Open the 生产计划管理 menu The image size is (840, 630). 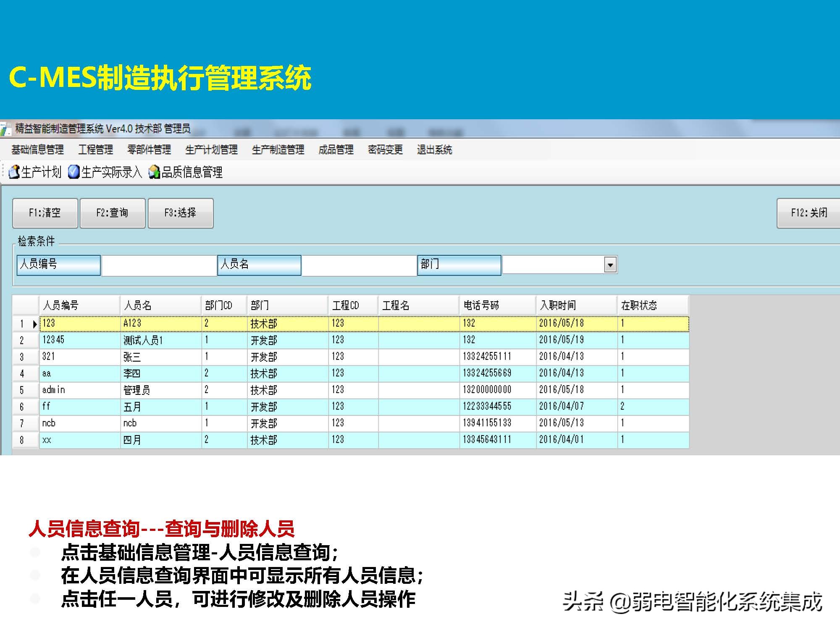click(x=211, y=150)
